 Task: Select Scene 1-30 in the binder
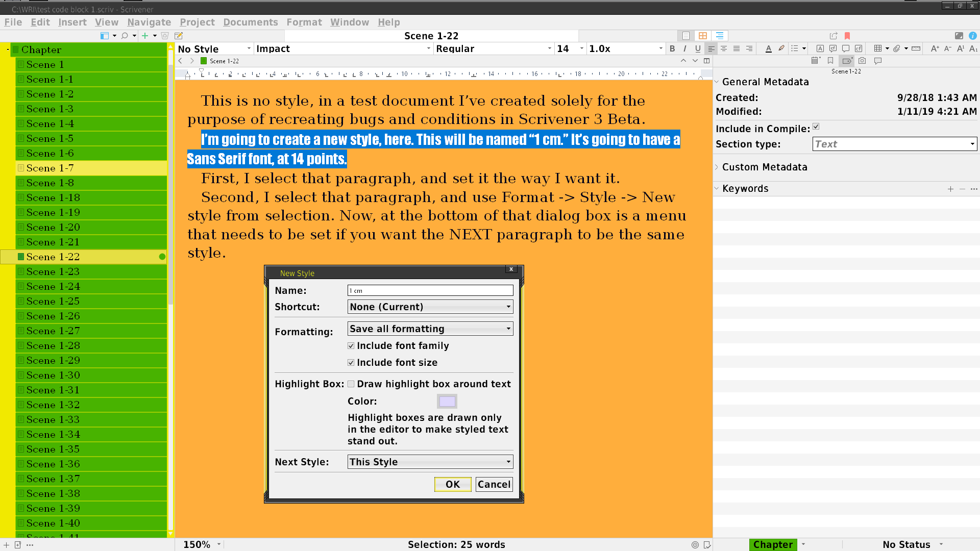click(91, 375)
